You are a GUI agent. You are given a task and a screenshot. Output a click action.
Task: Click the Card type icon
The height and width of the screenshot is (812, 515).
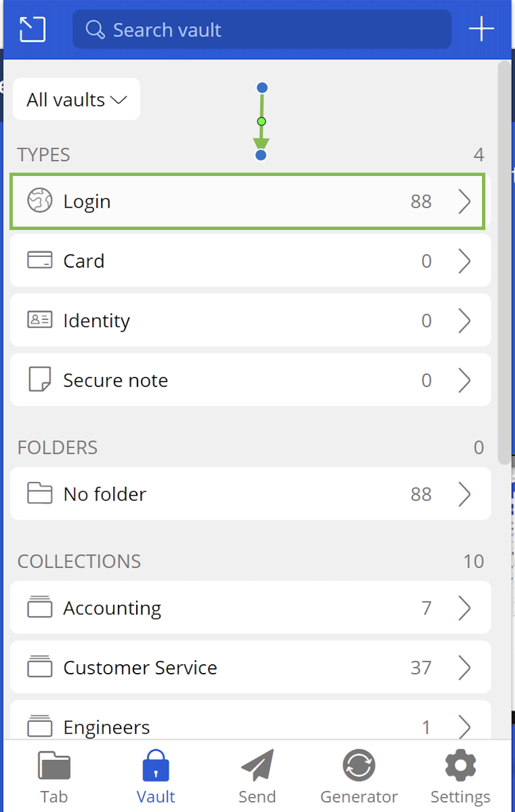[x=40, y=260]
